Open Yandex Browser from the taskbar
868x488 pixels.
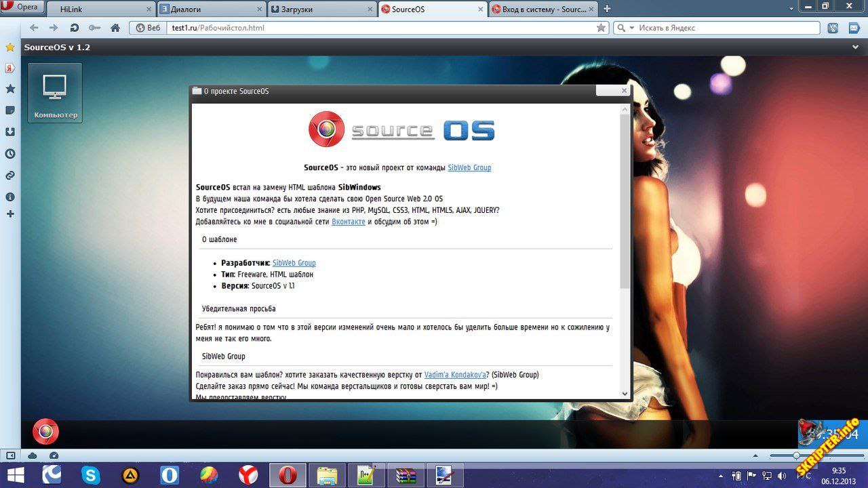pos(248,475)
